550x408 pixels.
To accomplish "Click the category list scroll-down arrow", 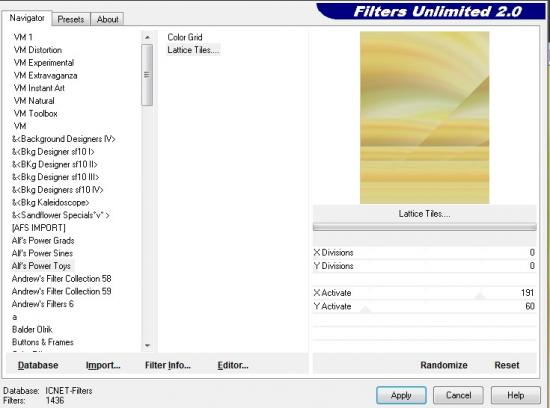I will [x=147, y=346].
